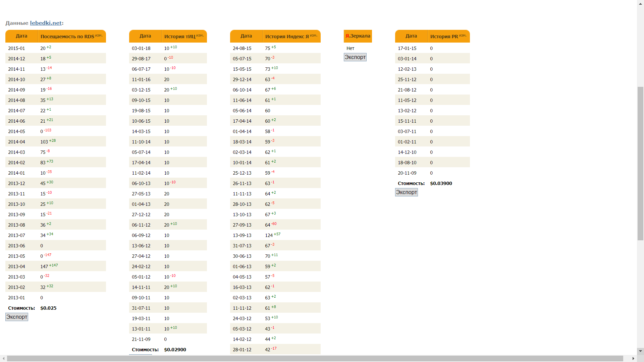Click the Дата header of тИЦ table

(145, 36)
